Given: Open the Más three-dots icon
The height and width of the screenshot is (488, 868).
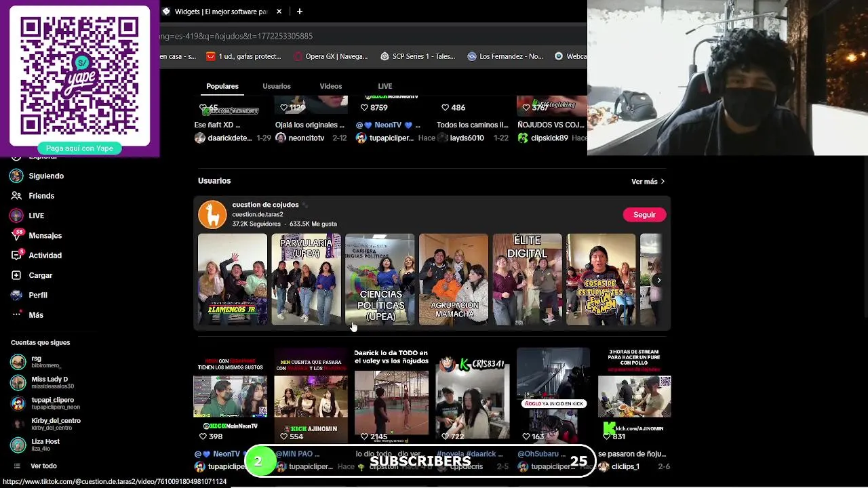Looking at the screenshot, I should (x=16, y=314).
